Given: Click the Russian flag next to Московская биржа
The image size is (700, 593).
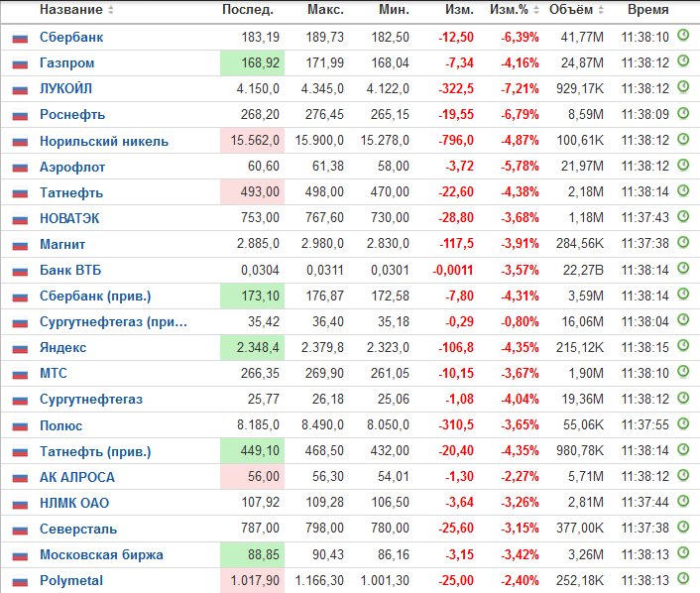Looking at the screenshot, I should click(x=20, y=556).
